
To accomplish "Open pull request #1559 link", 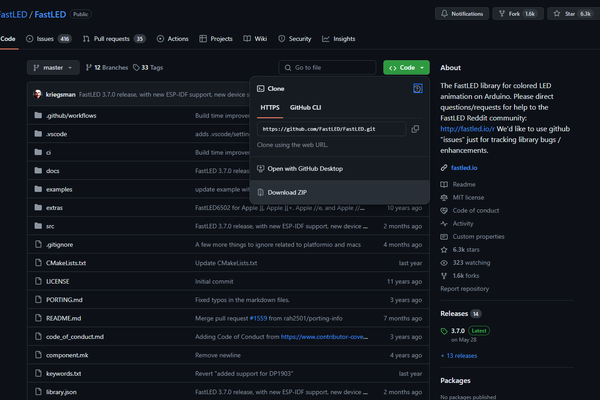I will (258, 318).
